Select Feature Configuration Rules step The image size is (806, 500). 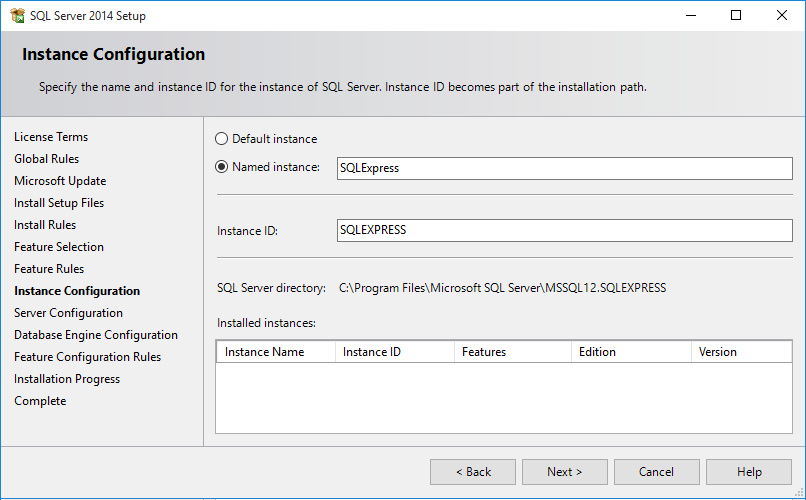point(87,357)
